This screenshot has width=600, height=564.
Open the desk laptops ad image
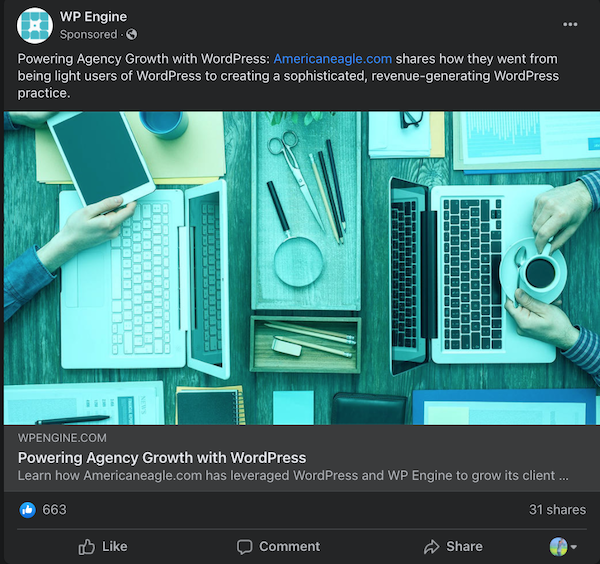[302, 268]
